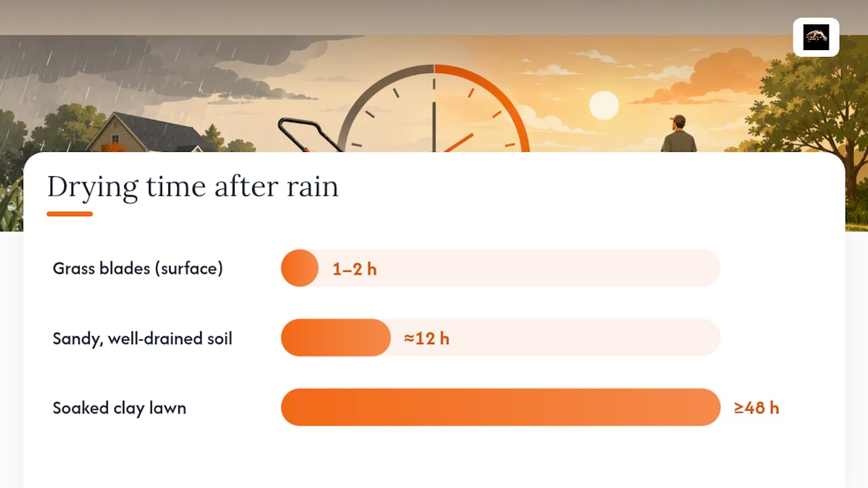
Task: Click the sun in the sky
Action: 604,106
